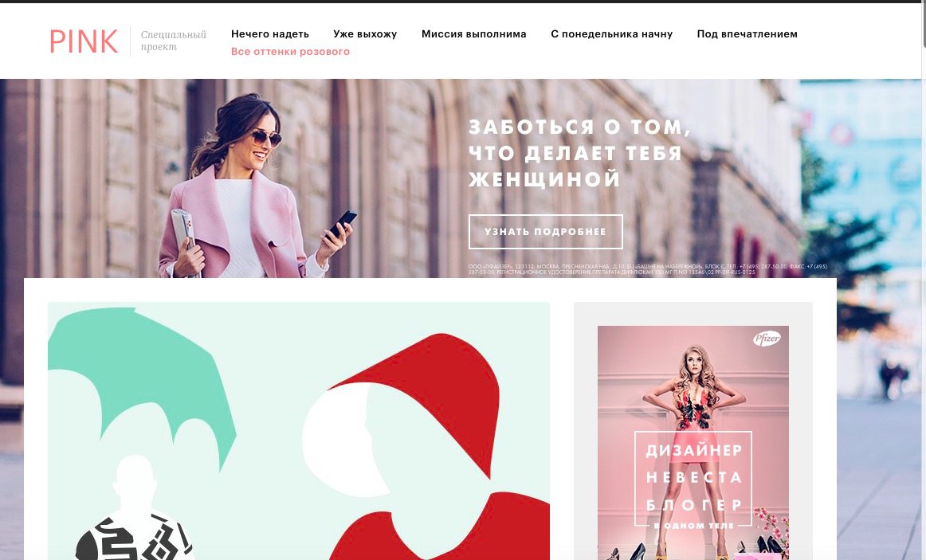
Task: Click the page vertical scrollbar
Action: point(923,280)
